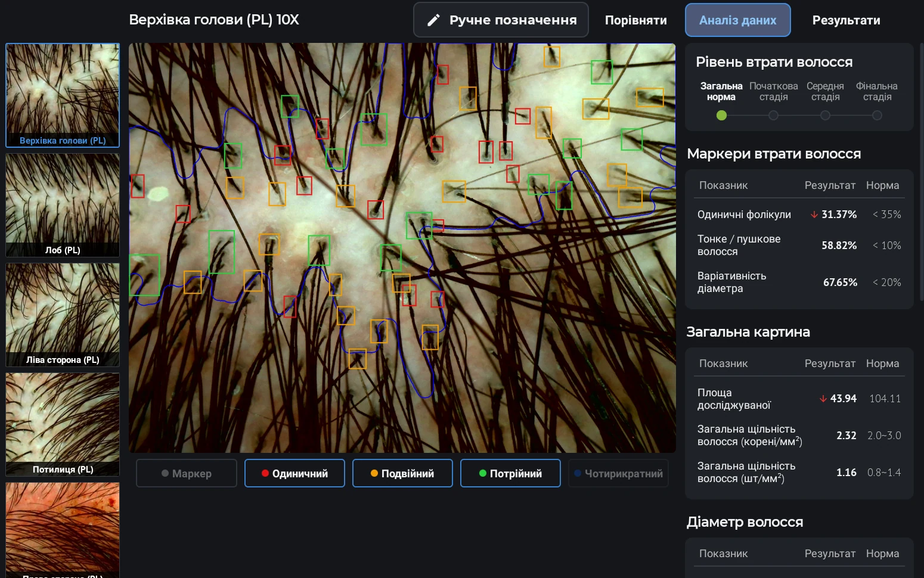The image size is (924, 578).
Task: Click the Загальна норма stage indicator dot
Action: (x=721, y=116)
